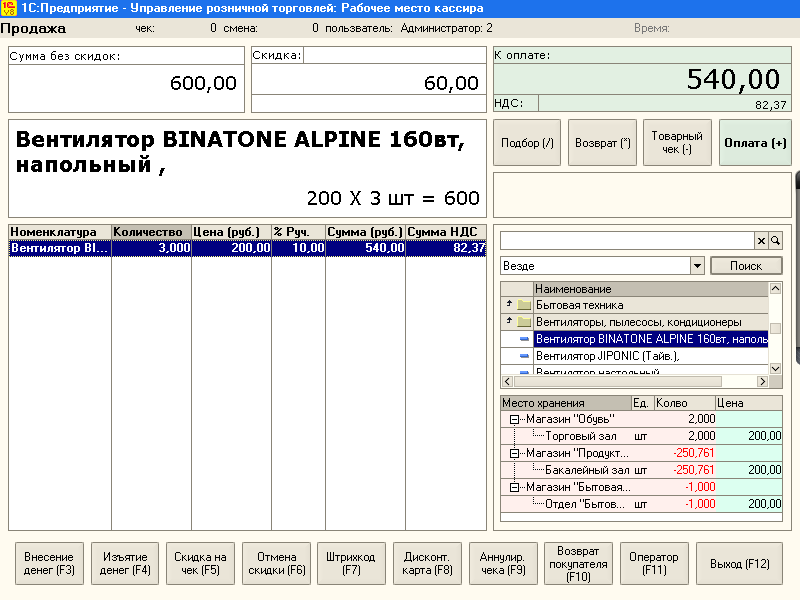Open the Вентиляторы, пылесосы, кондиционеры folder icon

[x=523, y=322]
